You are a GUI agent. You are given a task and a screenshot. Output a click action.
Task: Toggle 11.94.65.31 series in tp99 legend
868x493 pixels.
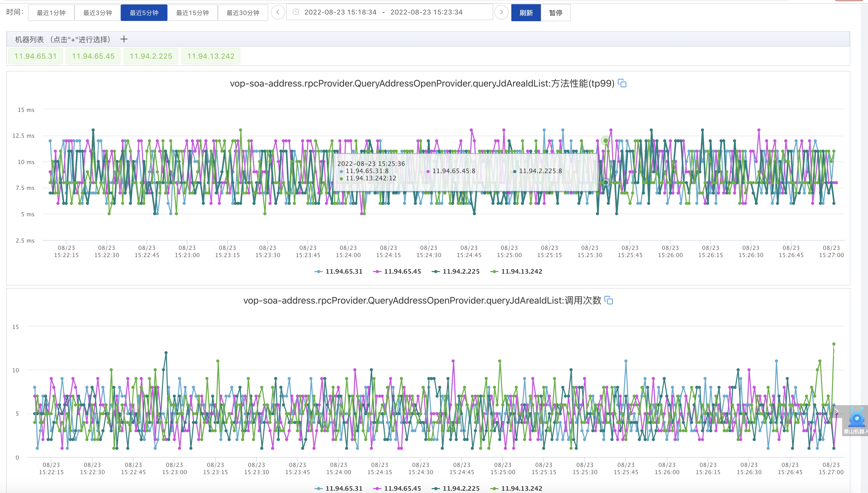(x=338, y=272)
